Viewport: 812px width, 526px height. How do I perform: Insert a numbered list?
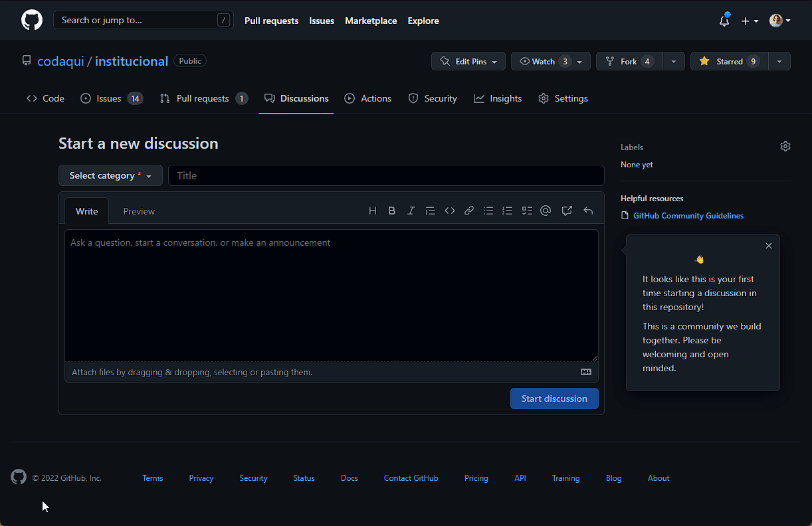click(x=508, y=211)
